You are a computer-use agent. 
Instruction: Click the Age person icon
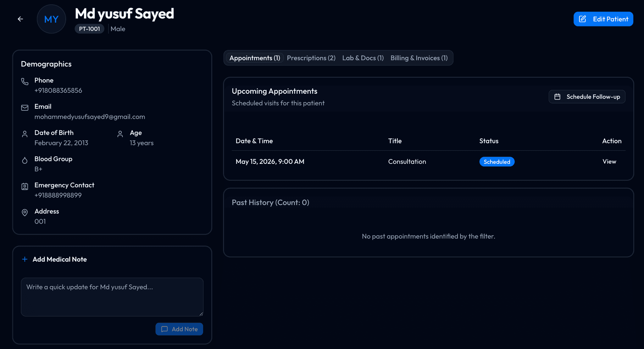(120, 134)
